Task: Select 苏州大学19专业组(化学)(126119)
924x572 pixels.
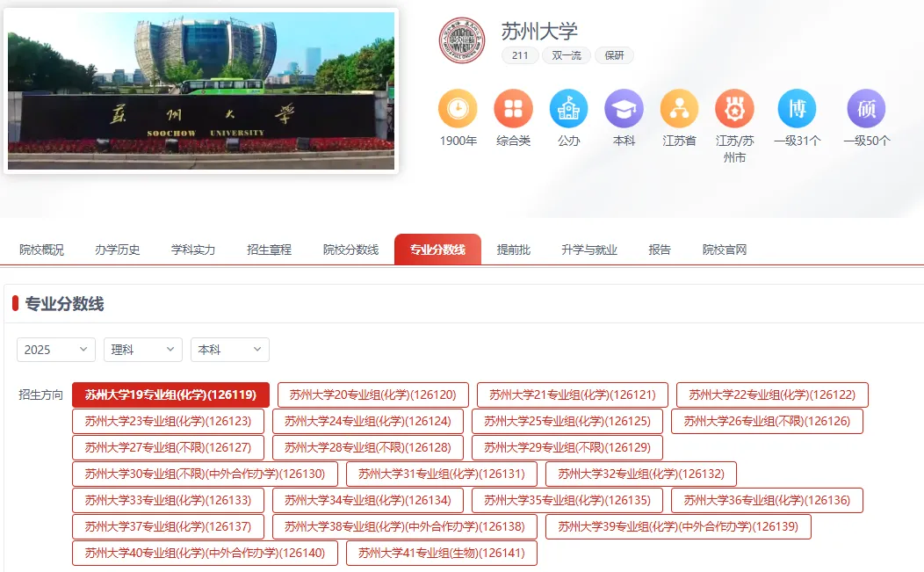Action: point(171,395)
